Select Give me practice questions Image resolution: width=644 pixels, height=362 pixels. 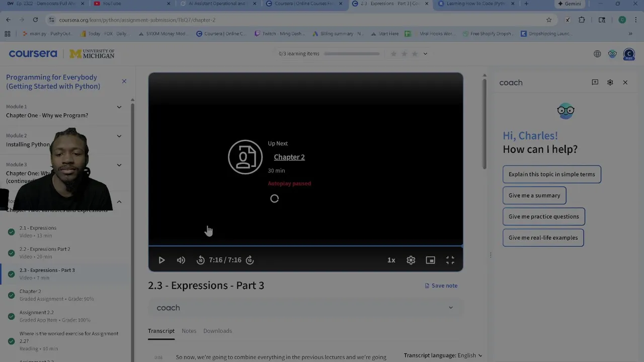[x=543, y=217]
